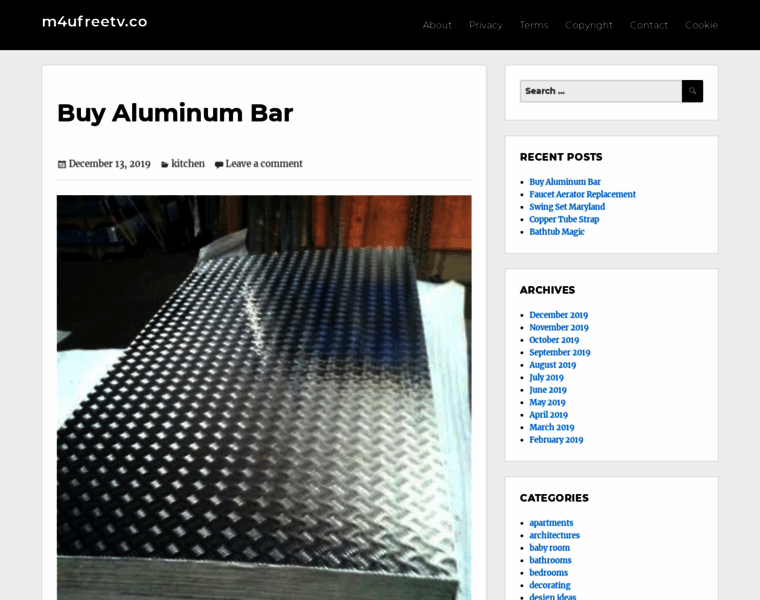Screen dimensions: 760x600
Task: Open the November 2019 archive
Action: (x=559, y=328)
